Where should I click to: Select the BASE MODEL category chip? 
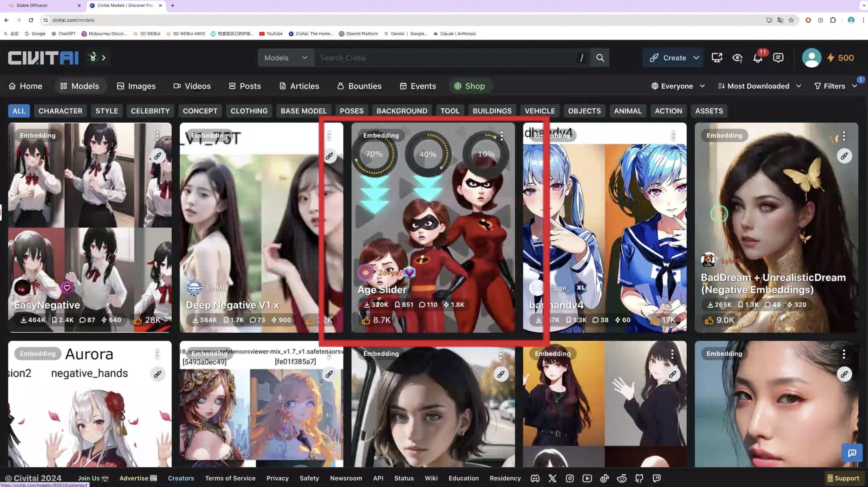[x=304, y=111]
